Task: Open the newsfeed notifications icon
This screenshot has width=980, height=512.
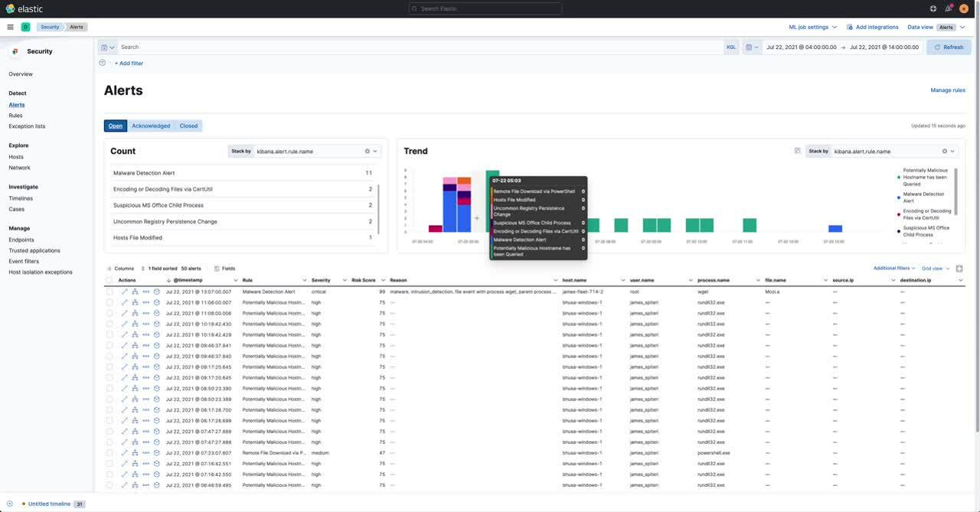Action: [x=949, y=8]
